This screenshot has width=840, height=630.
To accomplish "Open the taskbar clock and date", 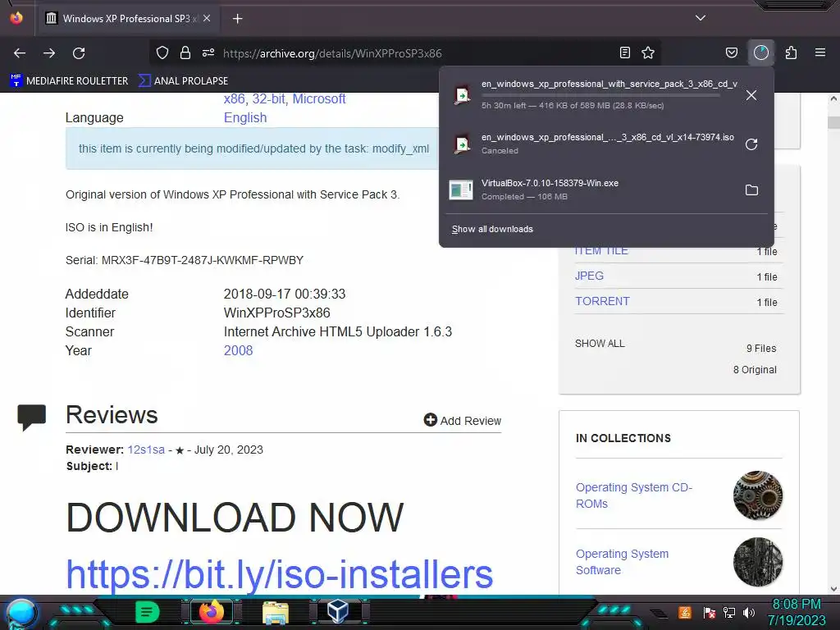I will pos(797,612).
